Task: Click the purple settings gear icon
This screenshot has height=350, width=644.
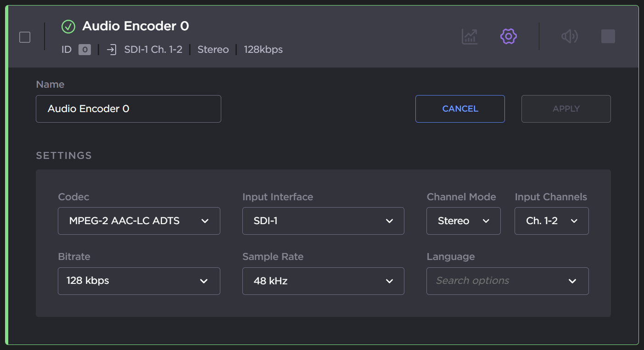Action: coord(509,36)
